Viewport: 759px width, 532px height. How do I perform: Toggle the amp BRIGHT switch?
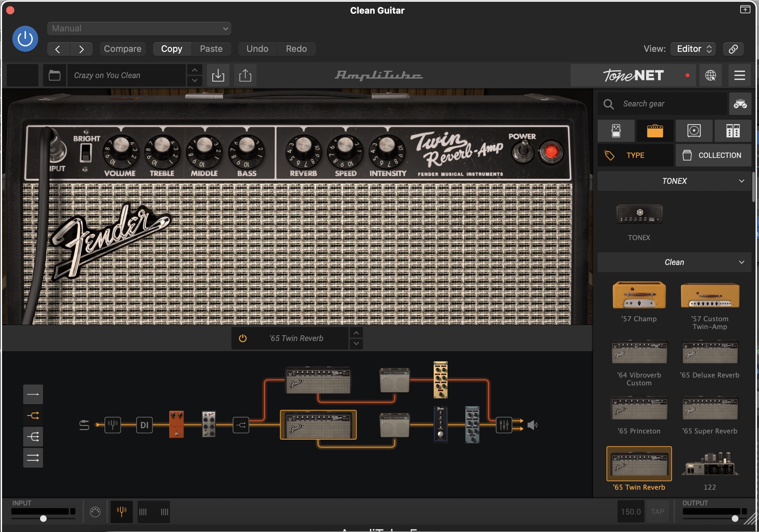[x=86, y=152]
